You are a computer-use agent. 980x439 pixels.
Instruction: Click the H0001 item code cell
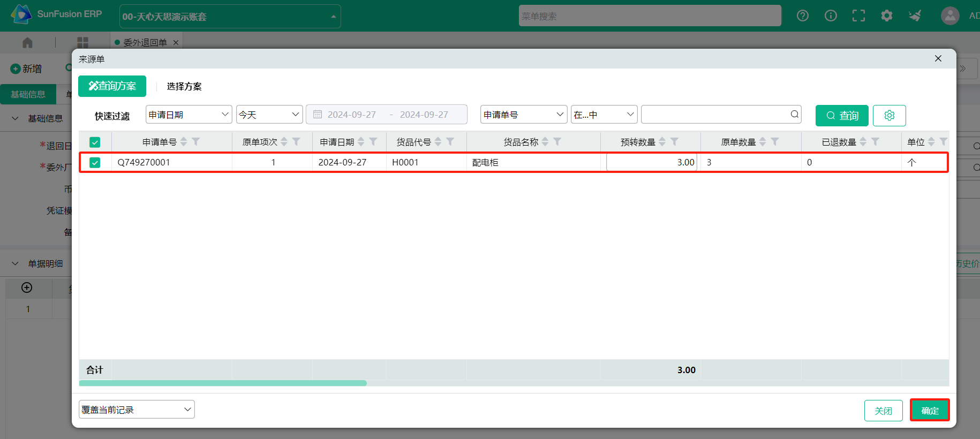pyautogui.click(x=426, y=162)
